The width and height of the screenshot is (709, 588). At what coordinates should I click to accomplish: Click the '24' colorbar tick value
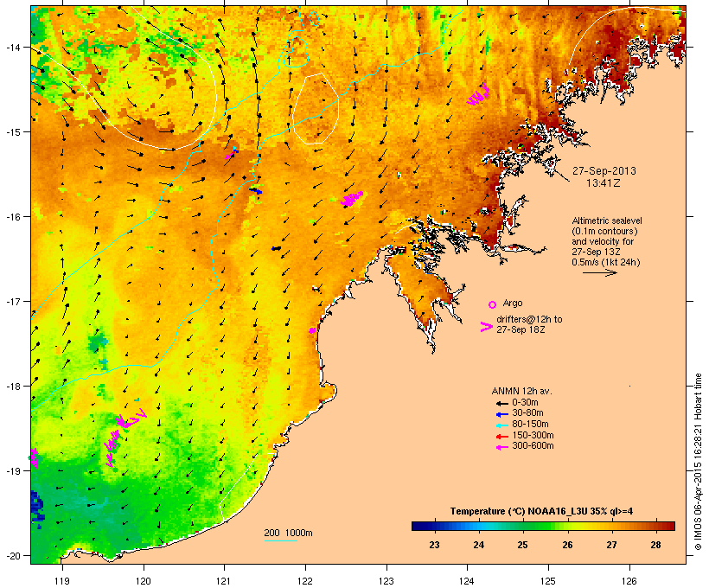478,545
